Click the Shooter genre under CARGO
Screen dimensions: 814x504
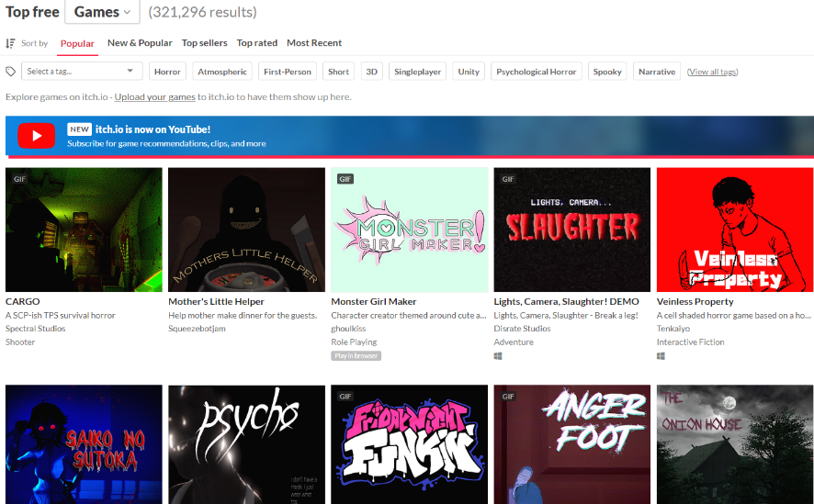click(20, 342)
